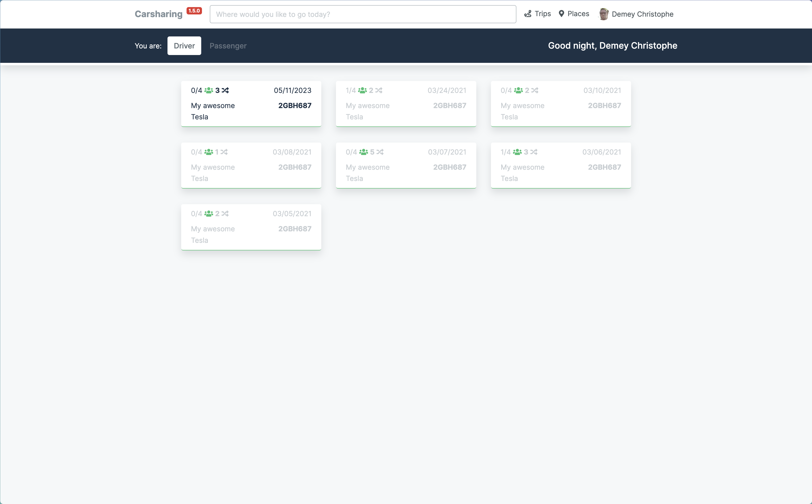Screen dimensions: 812x504
Task: Click 'My awesome Tesla' on the 03/06/2021 card
Action: (523, 173)
